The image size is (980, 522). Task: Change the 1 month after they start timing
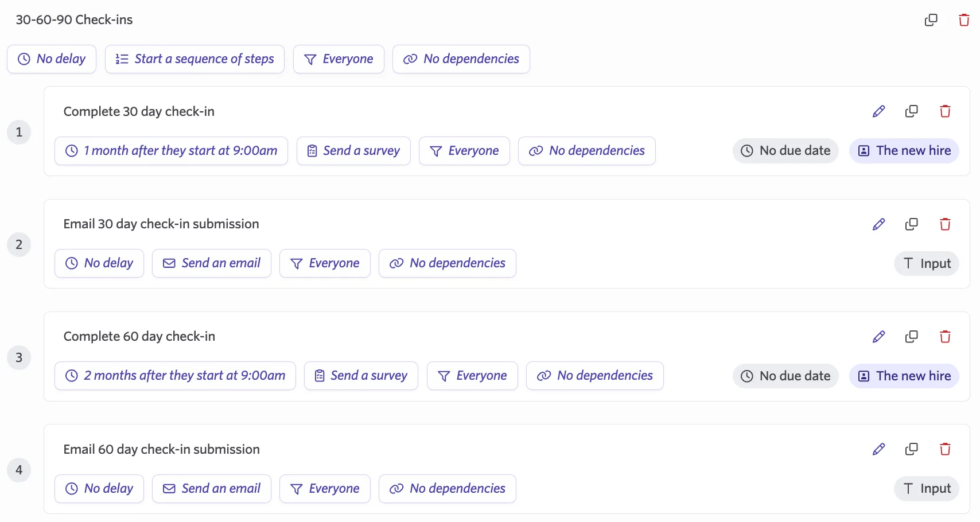coord(171,151)
